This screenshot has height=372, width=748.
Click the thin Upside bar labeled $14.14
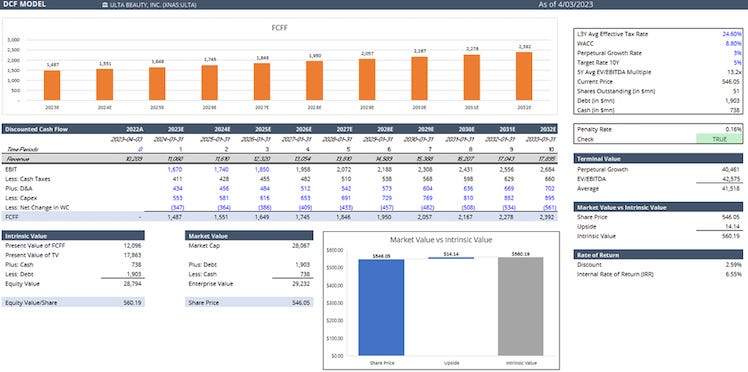[x=451, y=258]
